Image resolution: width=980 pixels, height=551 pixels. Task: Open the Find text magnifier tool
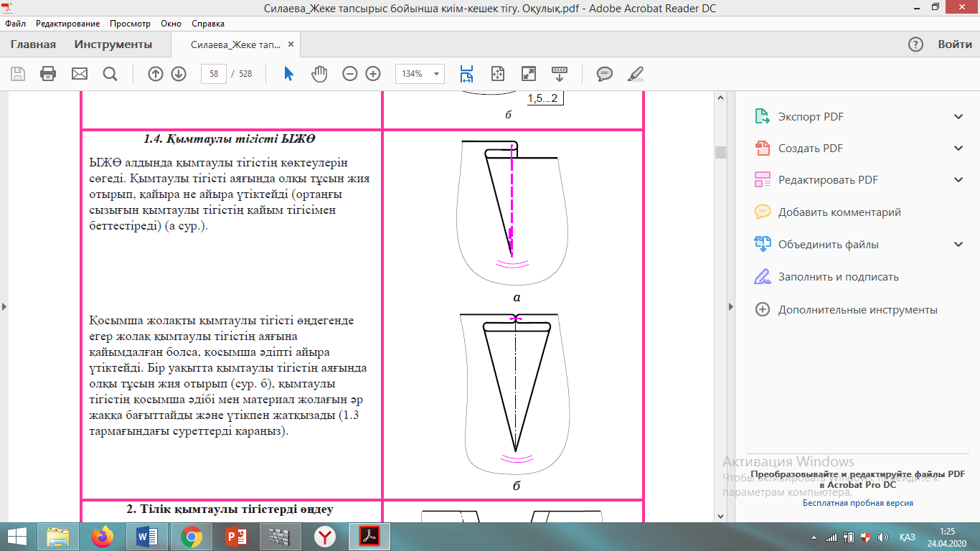pos(110,74)
